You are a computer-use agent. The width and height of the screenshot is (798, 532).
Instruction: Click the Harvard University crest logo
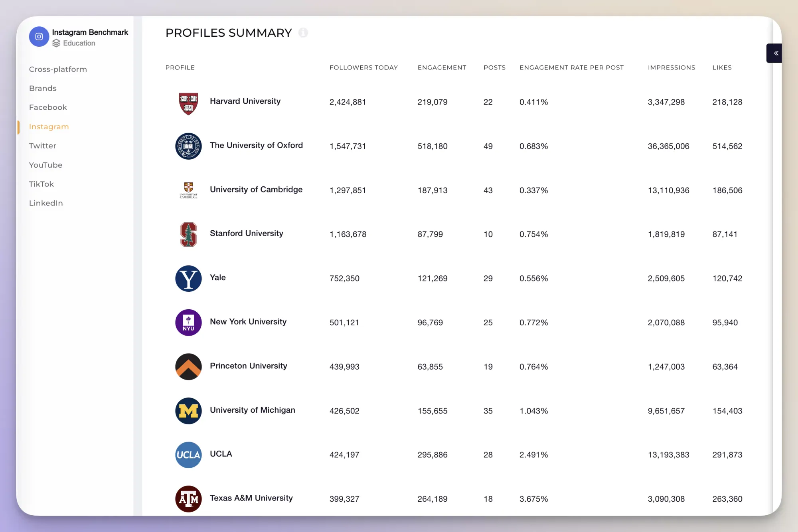pyautogui.click(x=188, y=104)
